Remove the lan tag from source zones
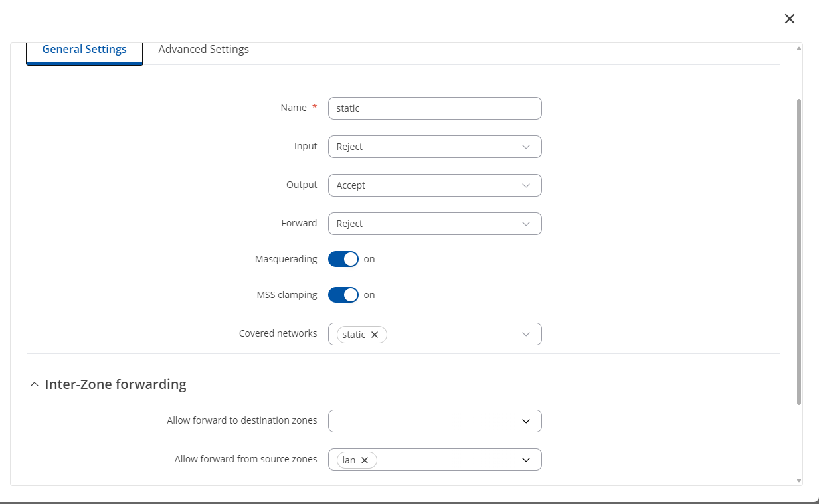 click(365, 460)
